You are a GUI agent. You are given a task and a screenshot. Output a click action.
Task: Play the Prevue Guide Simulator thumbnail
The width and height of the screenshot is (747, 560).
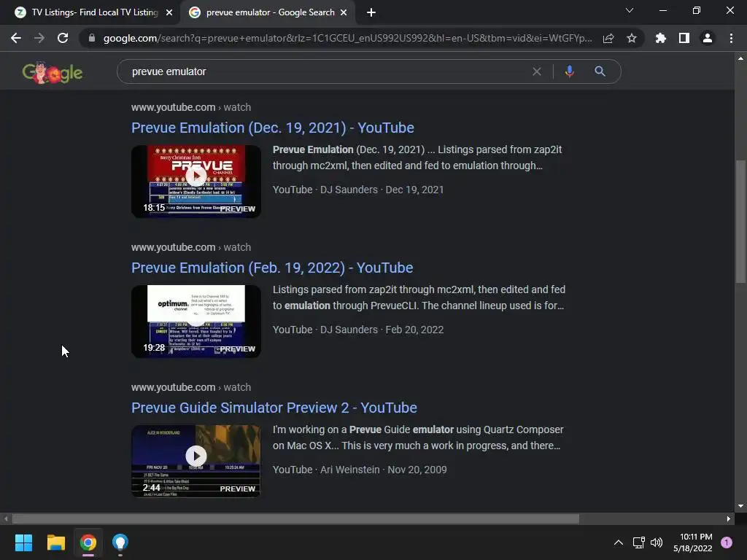(196, 462)
